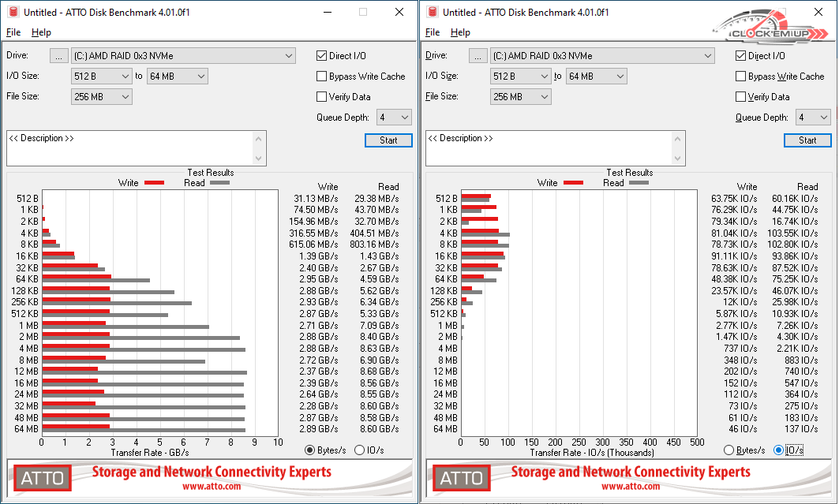
Task: Select the IO/s radio button in left window
Action: coord(360,450)
